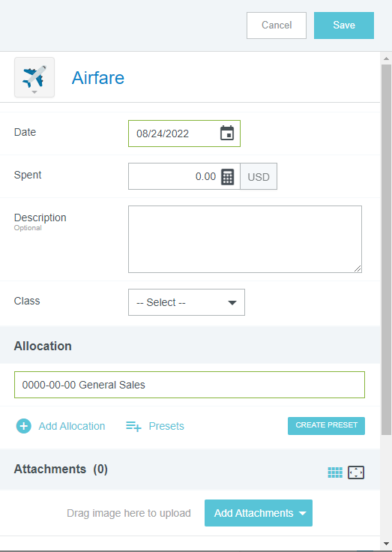Click into the Description text area
This screenshot has height=552, width=392.
pyautogui.click(x=245, y=239)
